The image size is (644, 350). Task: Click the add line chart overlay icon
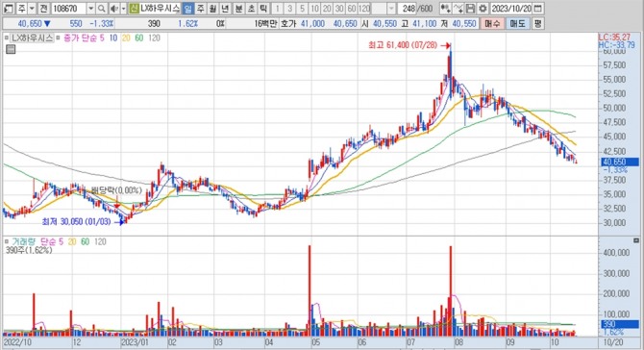458,9
